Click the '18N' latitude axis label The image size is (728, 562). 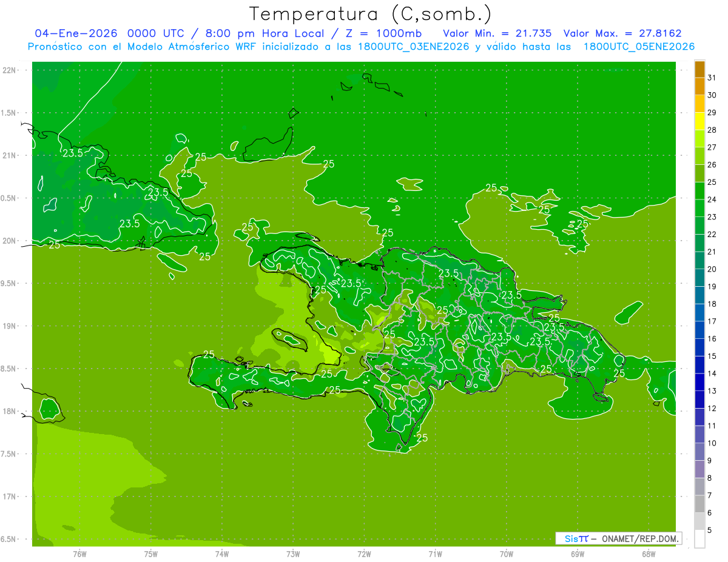(10, 412)
